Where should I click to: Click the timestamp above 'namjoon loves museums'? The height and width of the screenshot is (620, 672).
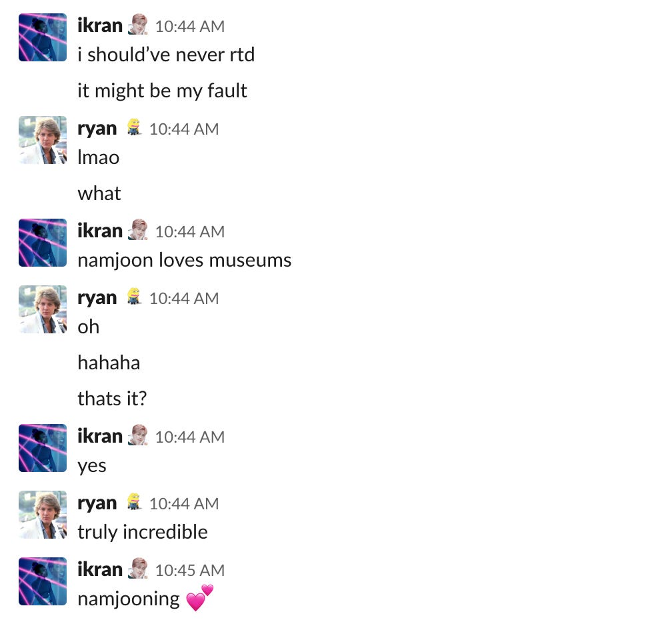[189, 232]
